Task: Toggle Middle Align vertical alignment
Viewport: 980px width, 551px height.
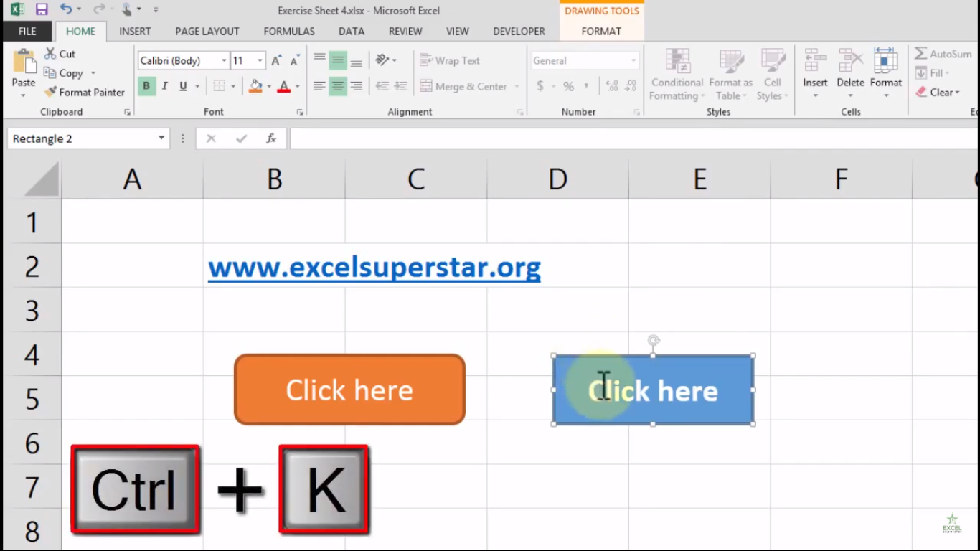Action: (337, 60)
